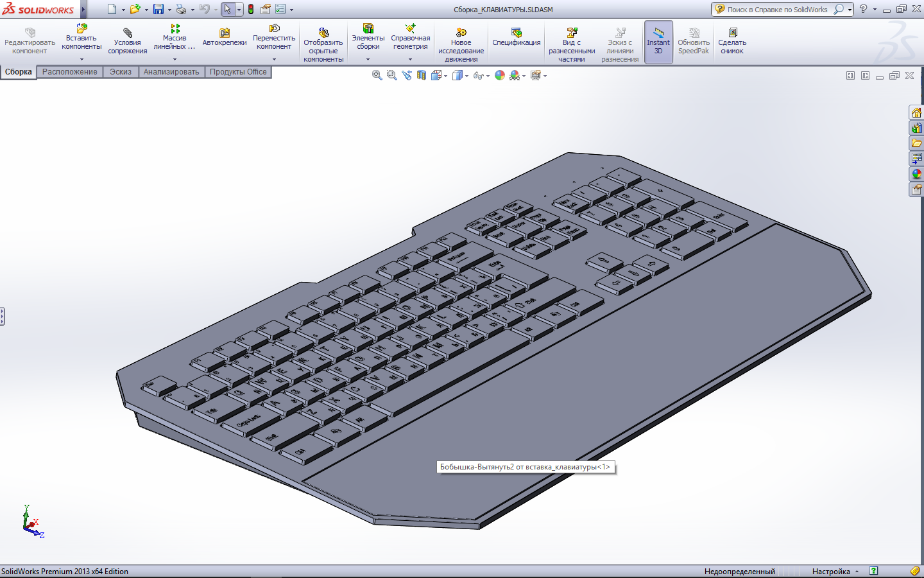Image resolution: width=924 pixels, height=578 pixels.
Task: Expand Вставить компоненты dropdown arrow
Action: click(81, 59)
